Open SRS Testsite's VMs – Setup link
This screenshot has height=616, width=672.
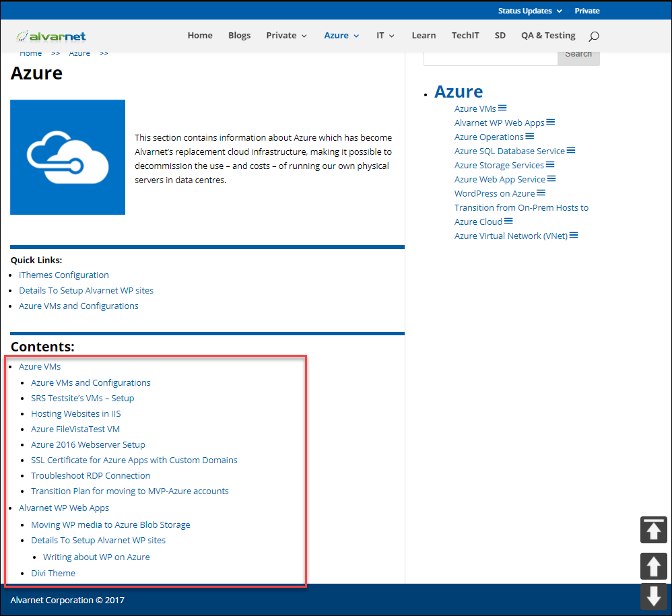83,398
